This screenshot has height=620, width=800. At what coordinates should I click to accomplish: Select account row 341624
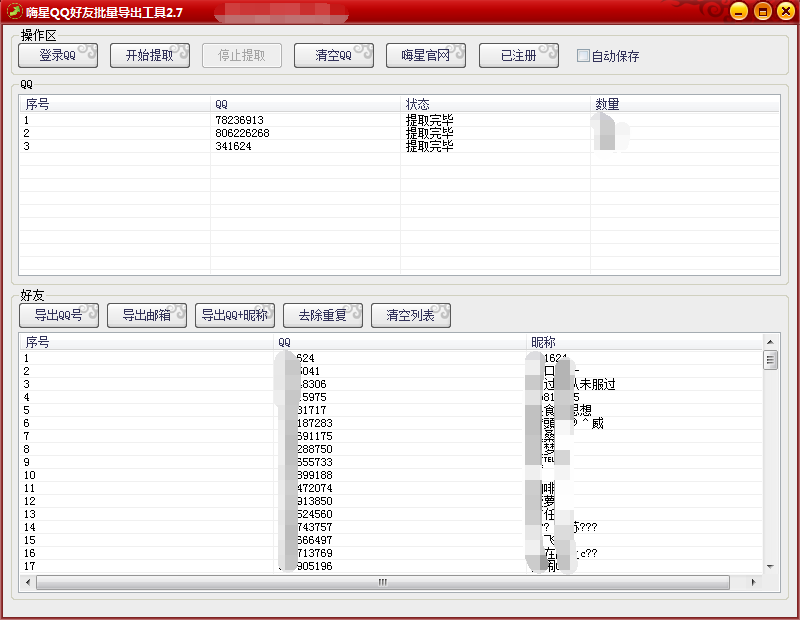[x=399, y=146]
